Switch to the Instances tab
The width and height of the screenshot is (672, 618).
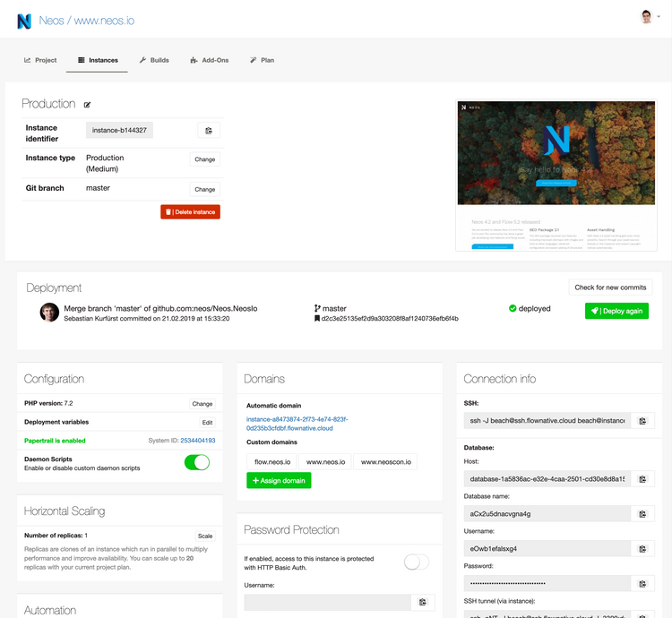point(98,60)
